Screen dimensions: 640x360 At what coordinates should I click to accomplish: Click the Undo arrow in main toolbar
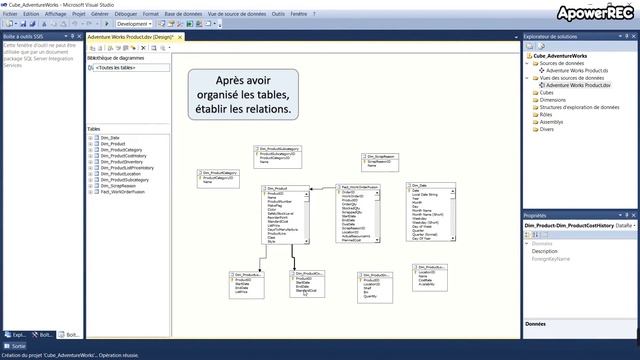click(x=74, y=24)
